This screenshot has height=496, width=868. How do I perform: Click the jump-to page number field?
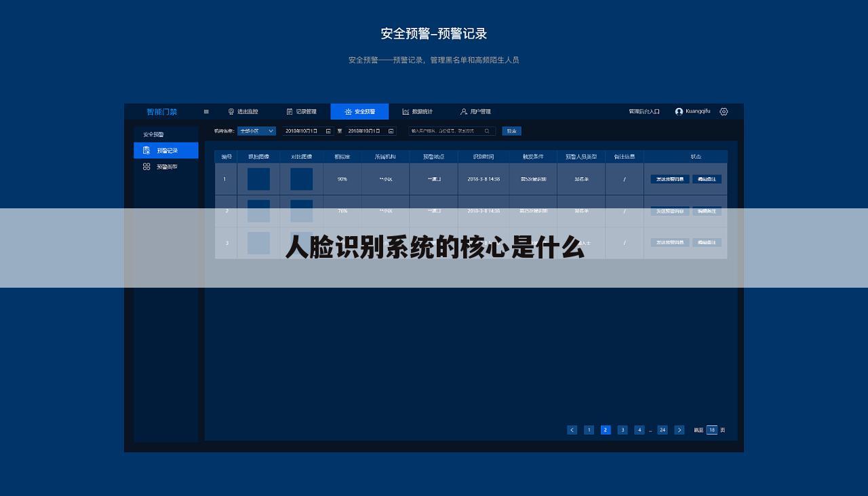click(711, 430)
